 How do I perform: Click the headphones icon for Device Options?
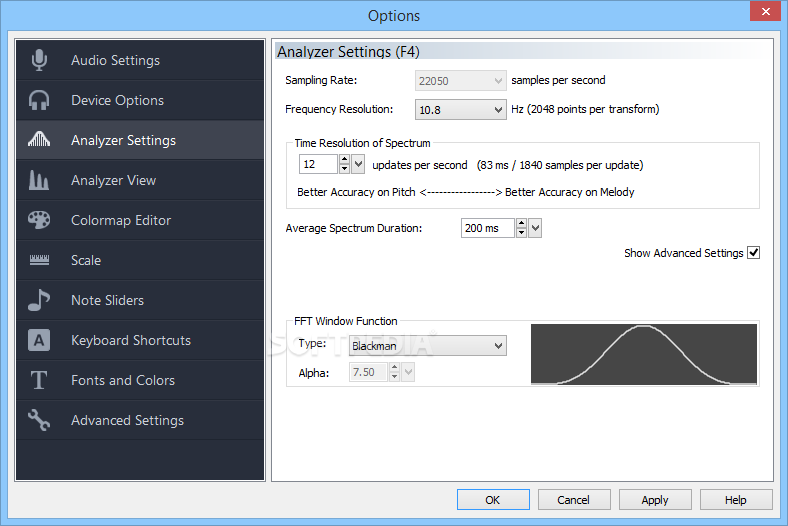(x=39, y=100)
